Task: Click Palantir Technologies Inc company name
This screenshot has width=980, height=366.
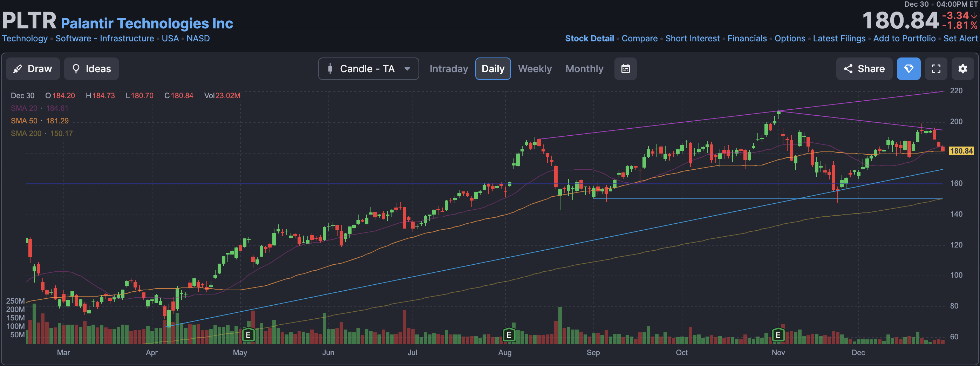Action: [147, 23]
